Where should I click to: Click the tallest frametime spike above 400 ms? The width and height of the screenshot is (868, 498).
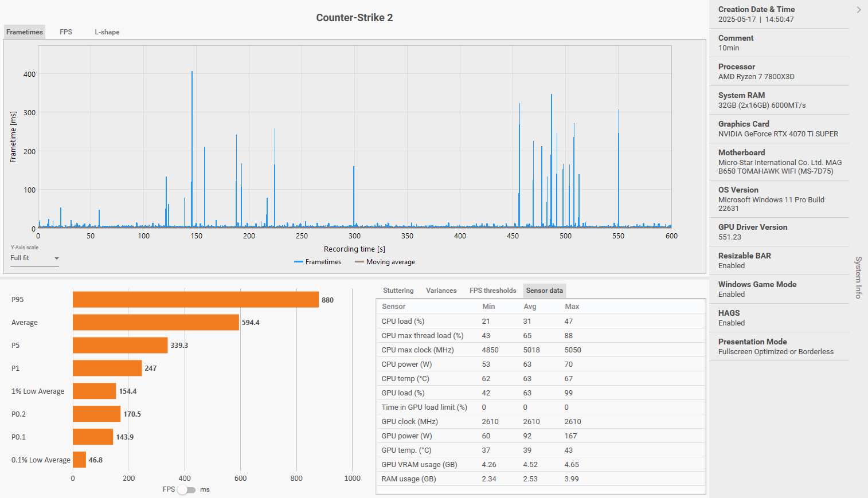pos(192,73)
